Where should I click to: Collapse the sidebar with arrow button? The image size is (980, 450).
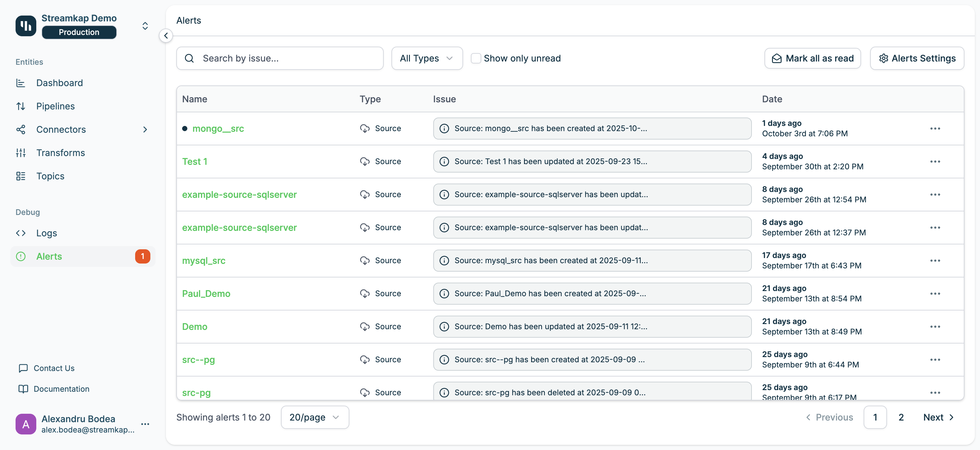pyautogui.click(x=166, y=36)
